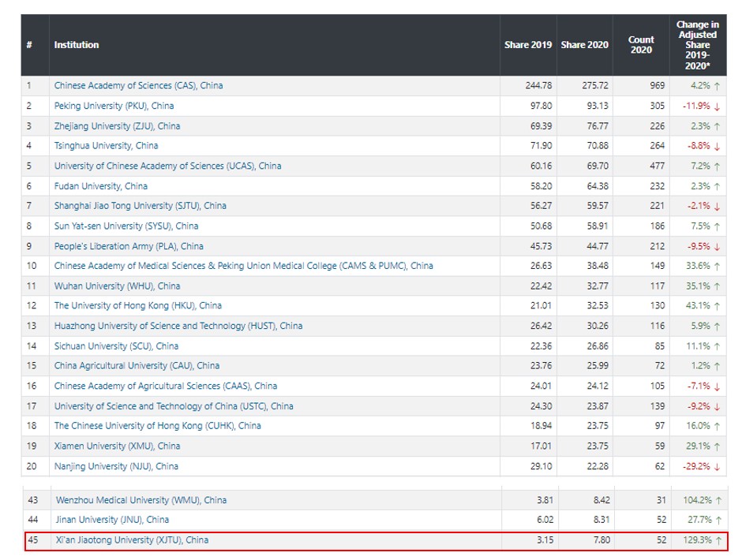Viewport: 742px width, 560px height.
Task: Open Jinan University (JNU) link
Action: coord(112,519)
